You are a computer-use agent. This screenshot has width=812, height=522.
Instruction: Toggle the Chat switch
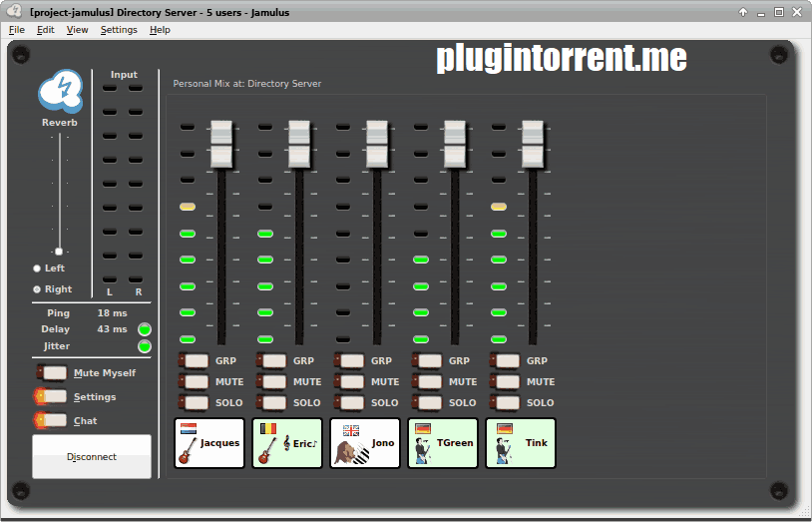[x=50, y=420]
